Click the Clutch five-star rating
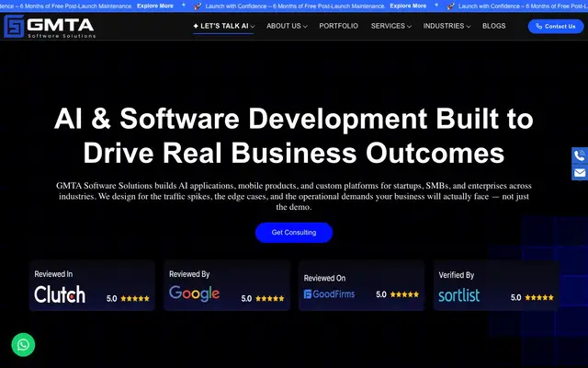 (135, 298)
